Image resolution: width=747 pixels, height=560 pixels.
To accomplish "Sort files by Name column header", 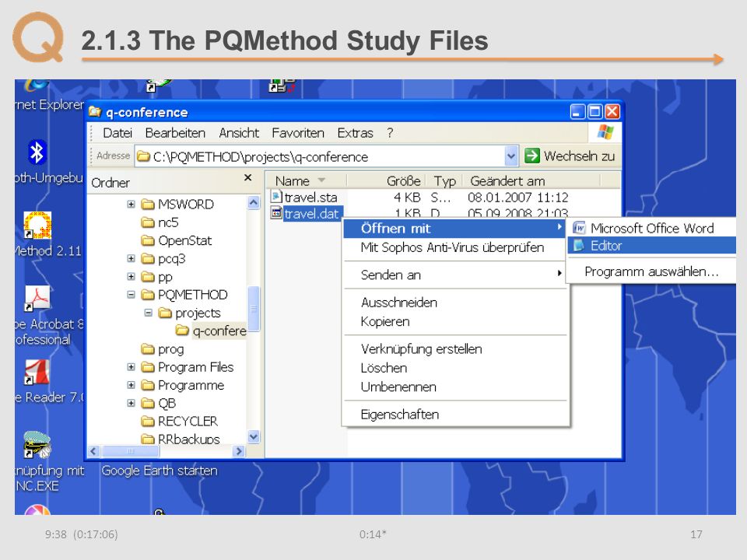I will pyautogui.click(x=306, y=181).
